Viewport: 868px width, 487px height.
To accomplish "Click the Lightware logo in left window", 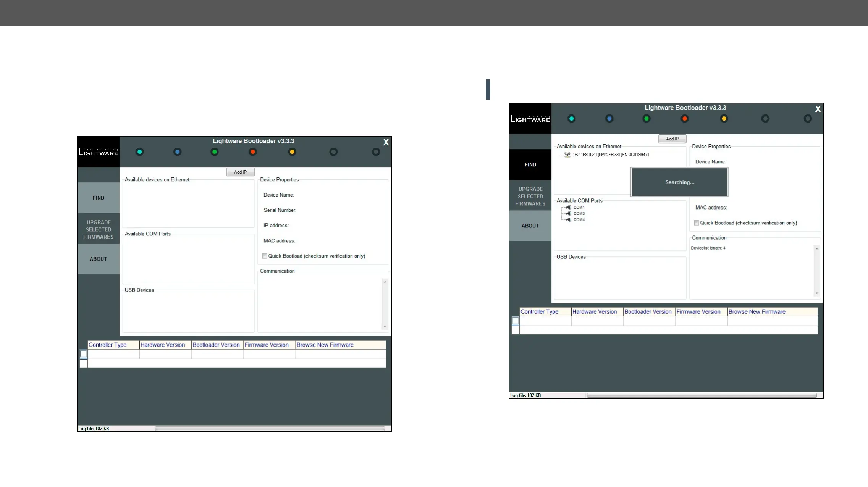I will coord(99,152).
